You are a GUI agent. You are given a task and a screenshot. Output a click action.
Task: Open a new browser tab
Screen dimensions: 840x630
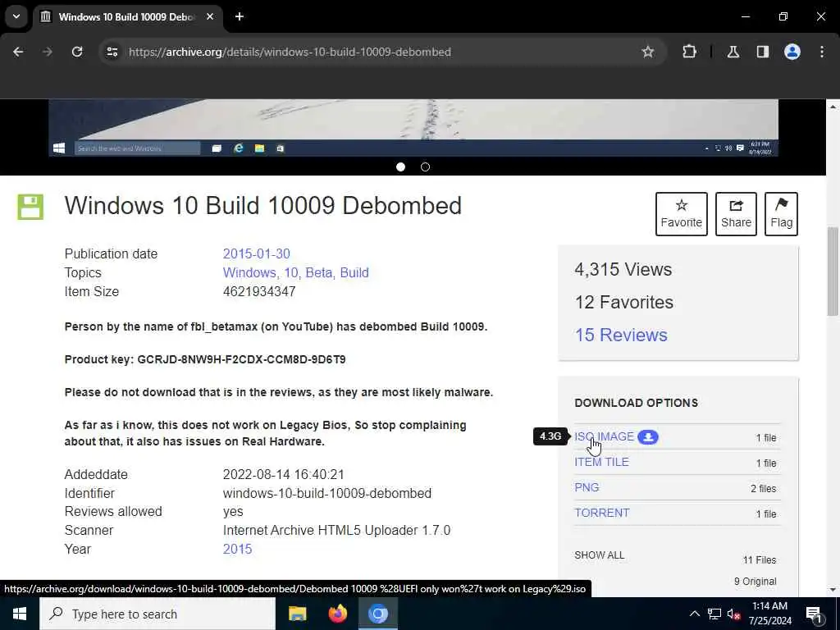click(x=240, y=16)
